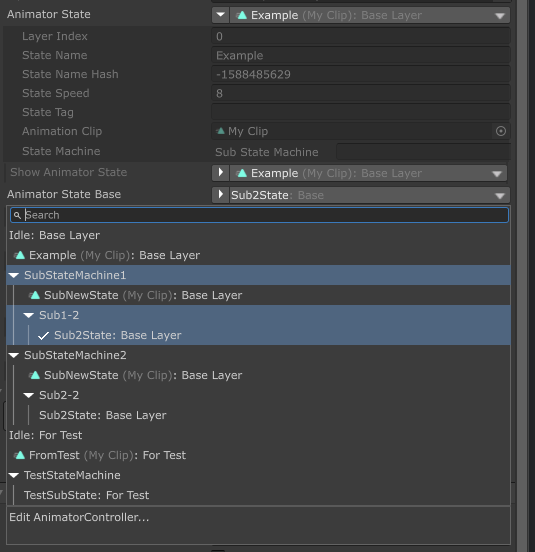The width and height of the screenshot is (535, 552).
Task: Click clip icon in Show Animator State dropdown
Action: [242, 173]
